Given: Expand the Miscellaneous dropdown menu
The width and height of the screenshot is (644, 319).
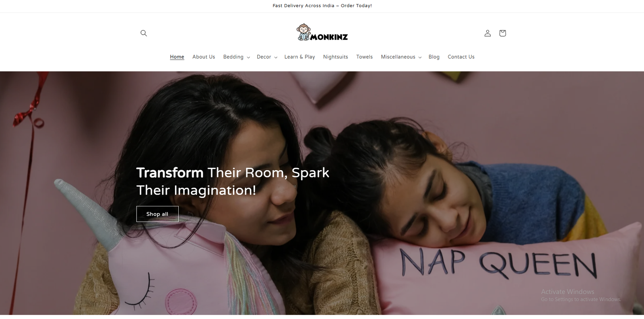Looking at the screenshot, I should click(x=401, y=57).
